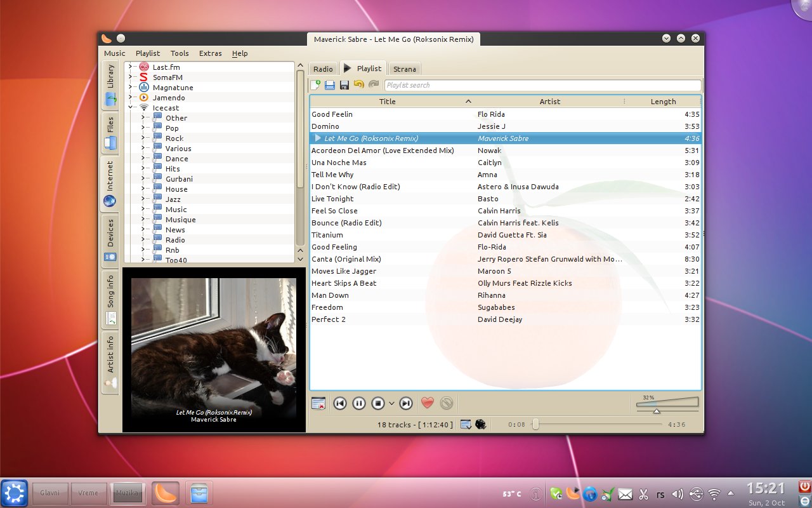Expand the Jamendo tree node

click(130, 97)
